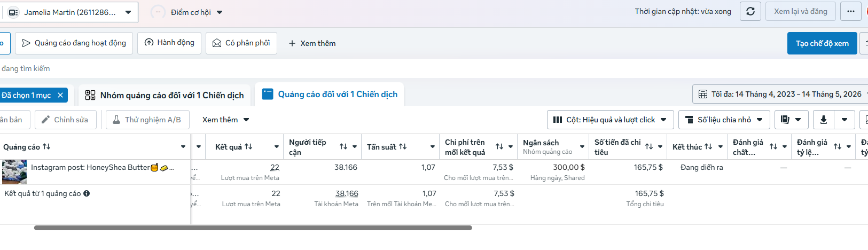Open the reports icon dropdown
The height and width of the screenshot is (250, 868).
point(791,120)
